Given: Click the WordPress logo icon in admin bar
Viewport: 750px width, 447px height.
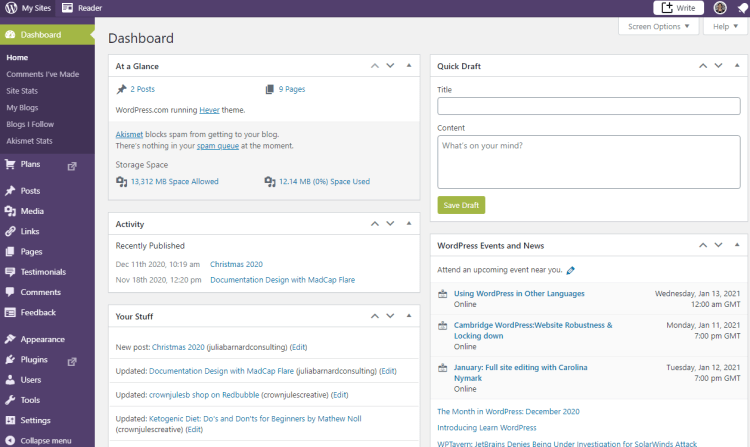Looking at the screenshot, I should coord(11,8).
